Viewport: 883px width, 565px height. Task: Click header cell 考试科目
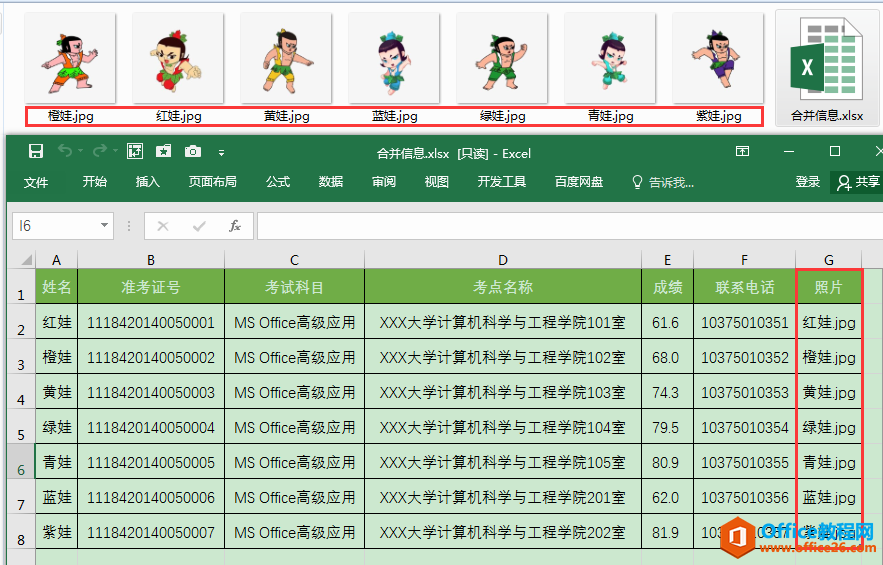295,287
